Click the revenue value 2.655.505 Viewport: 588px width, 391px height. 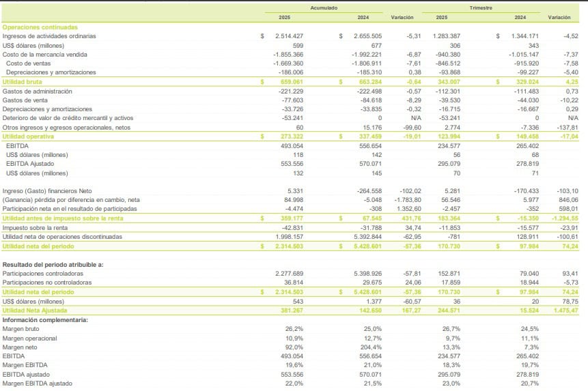(368, 36)
